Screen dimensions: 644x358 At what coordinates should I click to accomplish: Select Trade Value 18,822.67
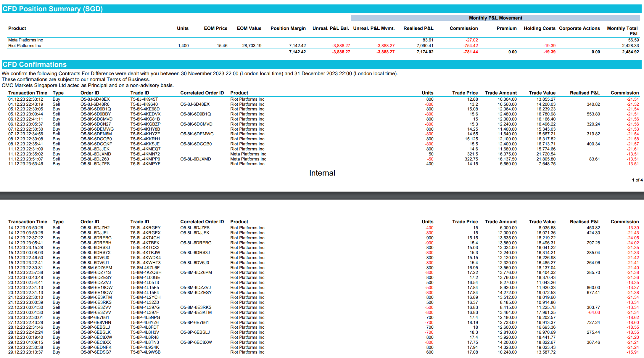click(x=546, y=342)
